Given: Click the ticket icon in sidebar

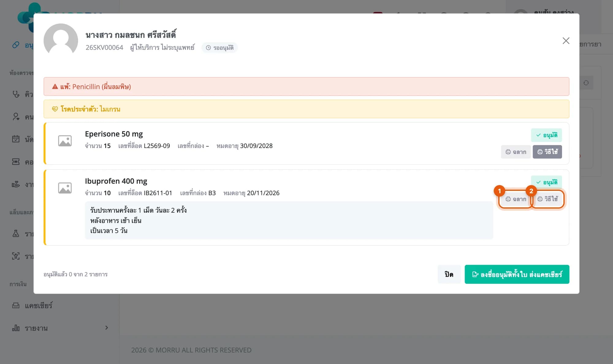Looking at the screenshot, I should click(16, 162).
